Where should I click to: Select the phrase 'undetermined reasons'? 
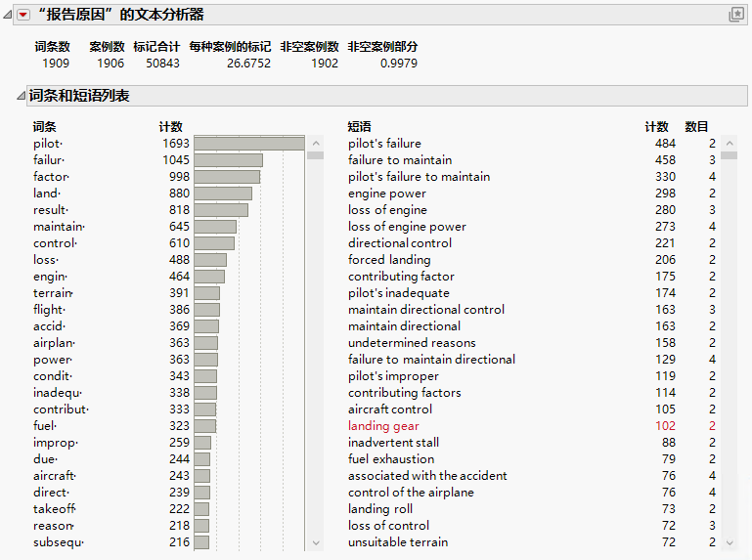click(412, 343)
